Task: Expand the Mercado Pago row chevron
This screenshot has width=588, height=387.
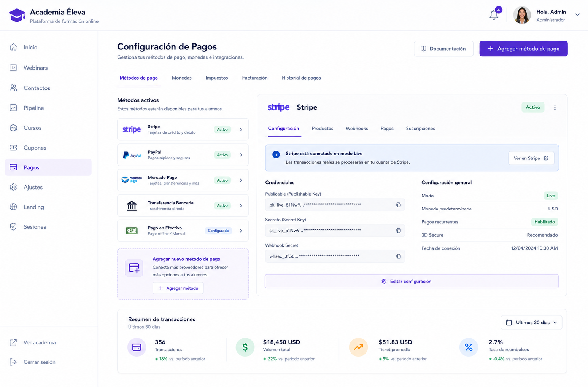Action: (x=241, y=180)
